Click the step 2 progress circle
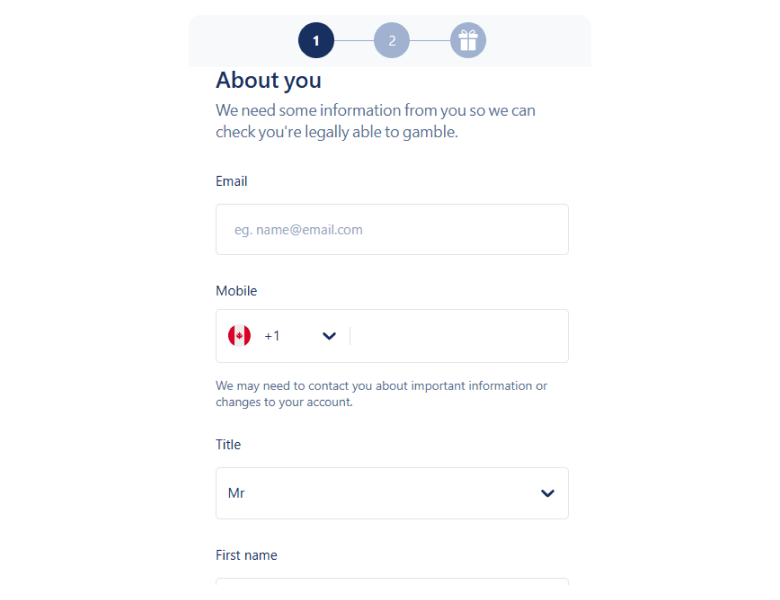 click(392, 41)
